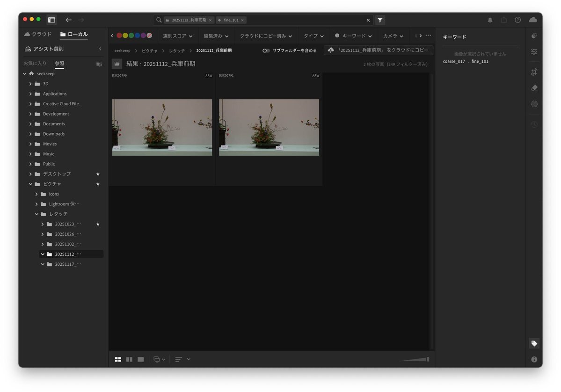Click copy folder to cloud button
This screenshot has height=392, width=561.
click(378, 50)
